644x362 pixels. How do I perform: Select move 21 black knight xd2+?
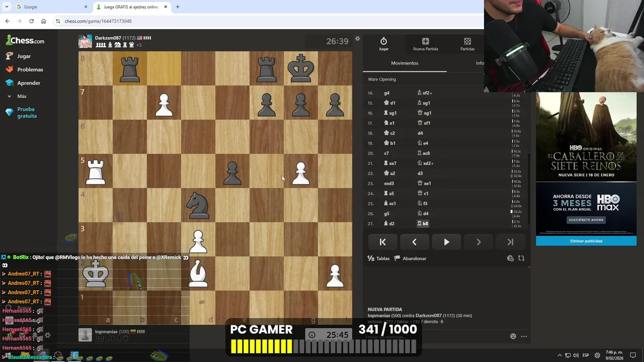(426, 163)
